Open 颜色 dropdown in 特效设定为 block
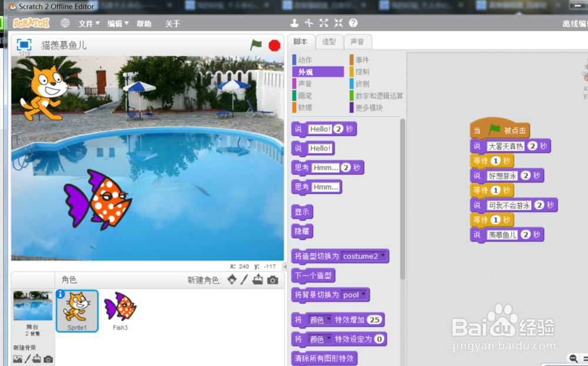 320,340
